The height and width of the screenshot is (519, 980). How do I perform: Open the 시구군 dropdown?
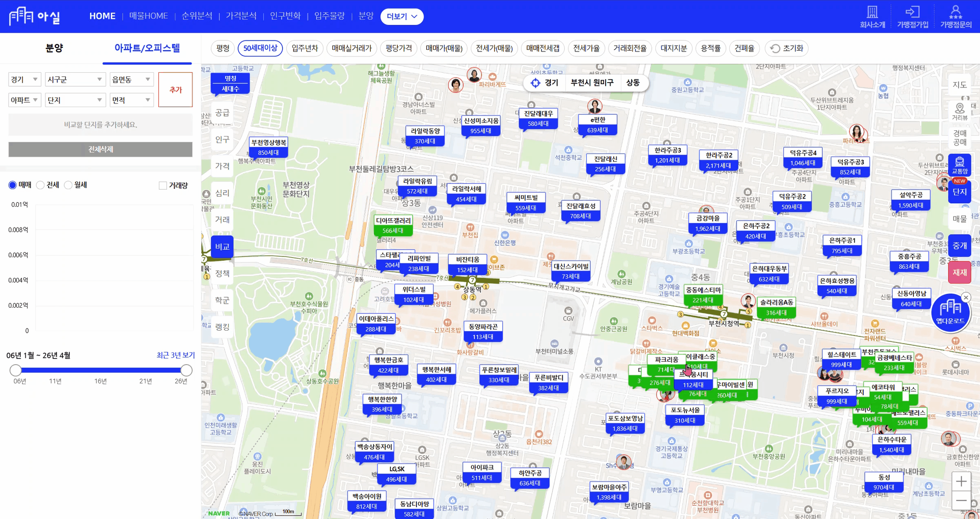click(x=75, y=79)
